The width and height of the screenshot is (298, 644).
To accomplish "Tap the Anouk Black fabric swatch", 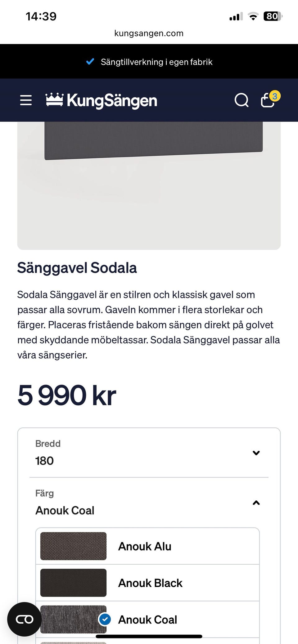I will (73, 583).
